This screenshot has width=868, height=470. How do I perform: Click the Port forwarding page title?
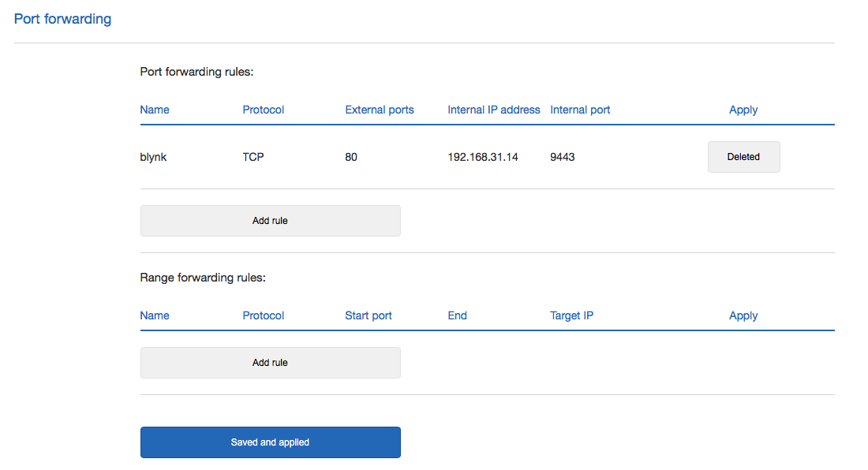(62, 19)
